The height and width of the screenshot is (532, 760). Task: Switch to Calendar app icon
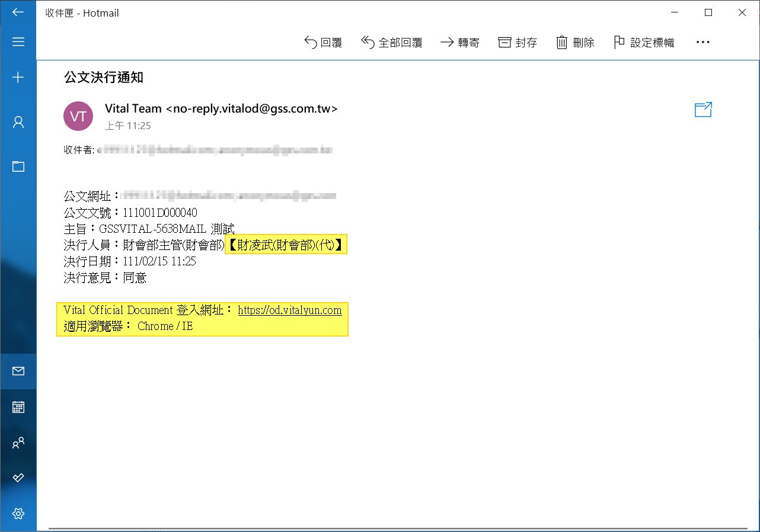pyautogui.click(x=18, y=407)
